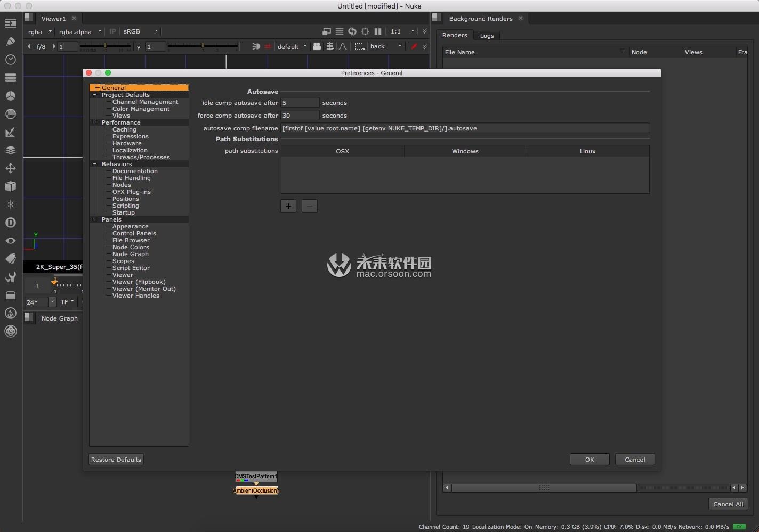Switch to the Viewer1 tab
The image size is (759, 532).
tap(53, 18)
